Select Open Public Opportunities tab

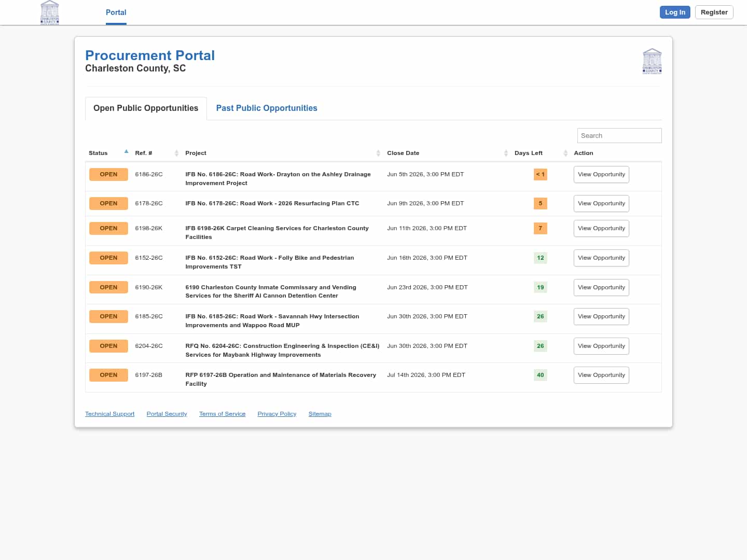[x=146, y=108]
